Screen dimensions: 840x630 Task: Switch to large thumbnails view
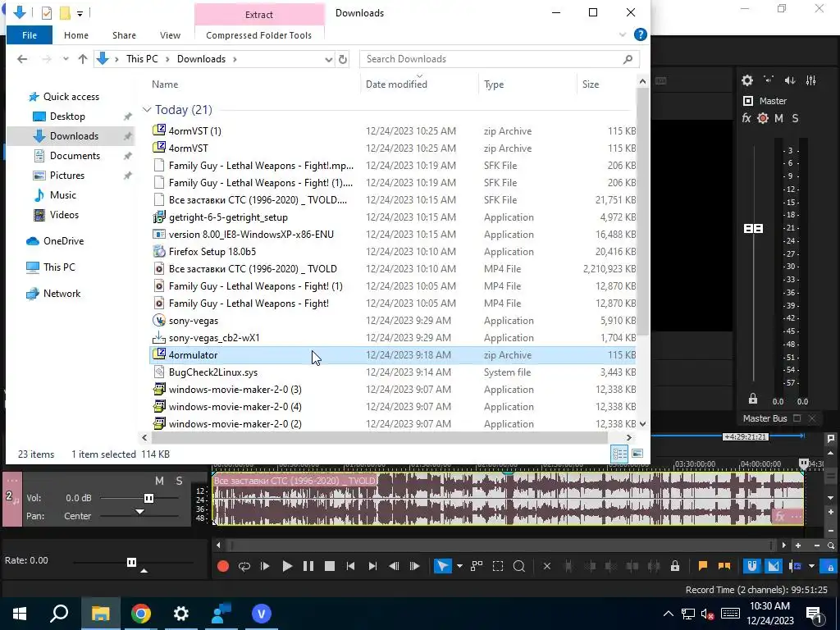tap(637, 454)
